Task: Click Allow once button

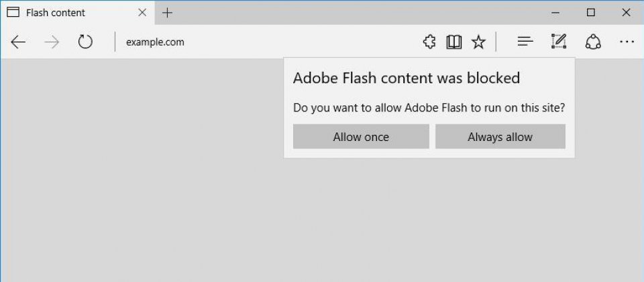Action: pyautogui.click(x=361, y=136)
